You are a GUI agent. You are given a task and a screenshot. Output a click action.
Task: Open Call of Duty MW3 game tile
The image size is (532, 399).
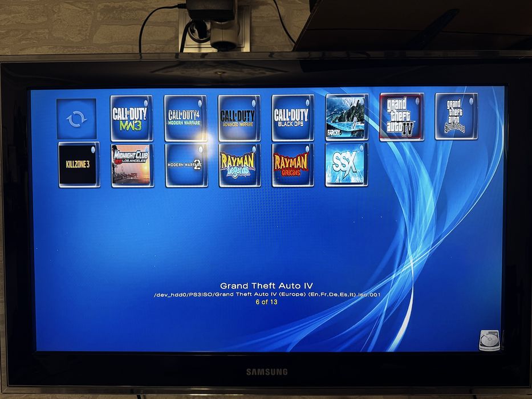[131, 119]
